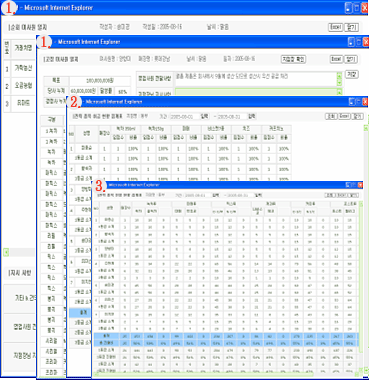Maximize the second Internet Explorer window
Image resolution: width=369 pixels, height=381 pixels.
click(358, 42)
